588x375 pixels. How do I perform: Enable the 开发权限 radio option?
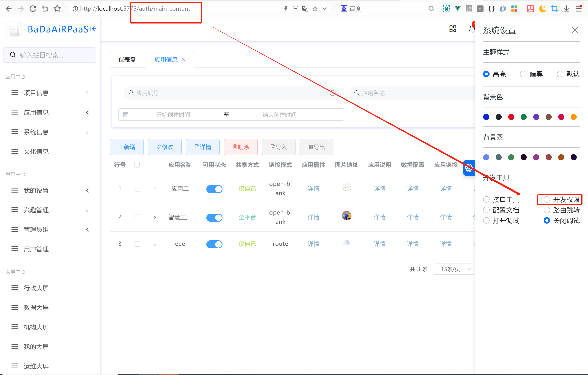547,199
